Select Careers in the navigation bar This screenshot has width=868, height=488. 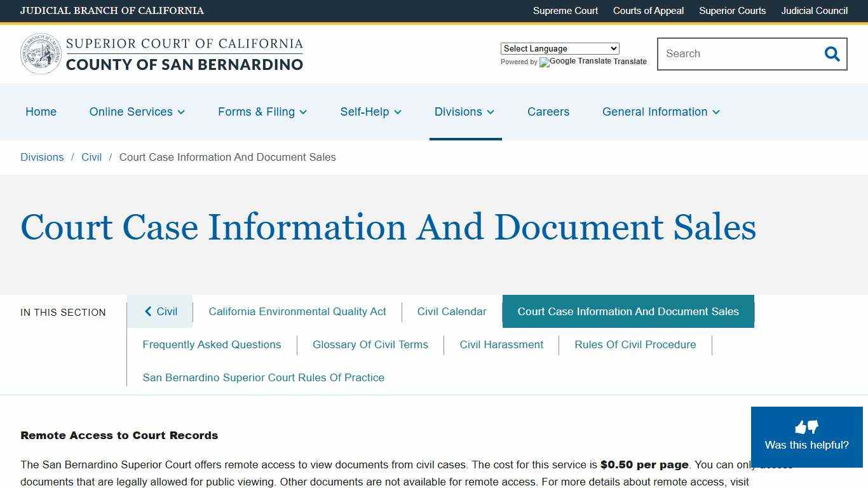(548, 112)
